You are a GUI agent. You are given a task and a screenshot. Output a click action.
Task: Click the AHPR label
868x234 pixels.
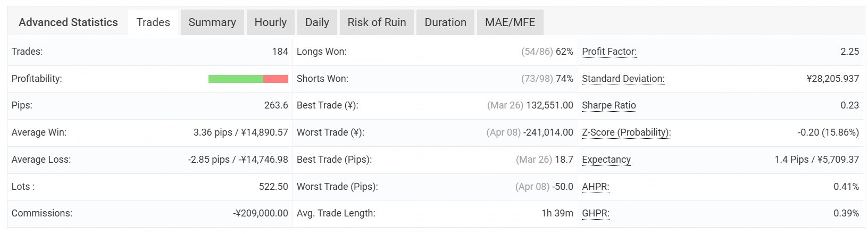(x=596, y=187)
